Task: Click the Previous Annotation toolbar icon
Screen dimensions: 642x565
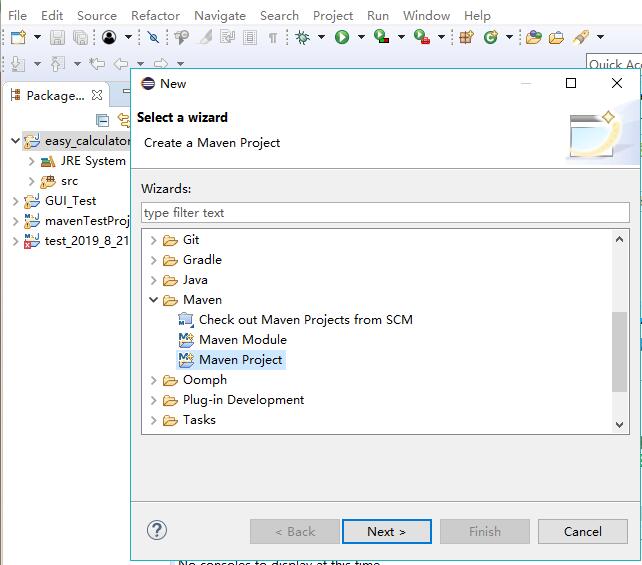Action: (x=57, y=64)
